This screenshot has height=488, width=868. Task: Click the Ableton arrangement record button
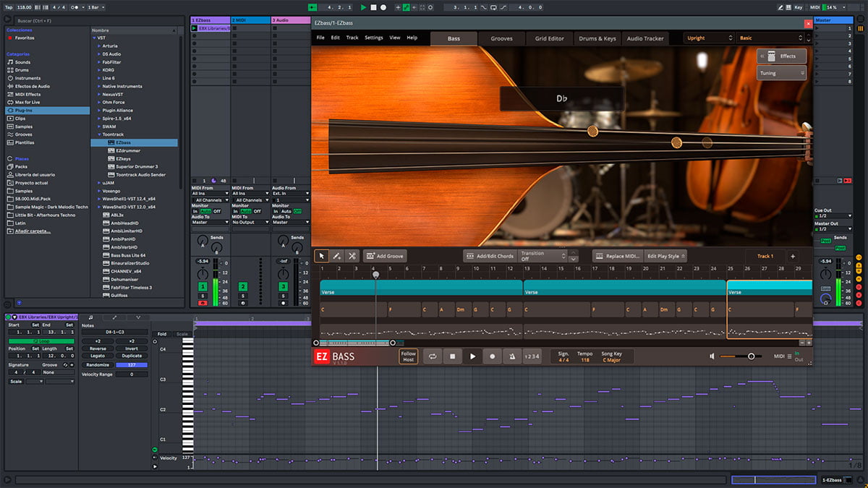[383, 7]
